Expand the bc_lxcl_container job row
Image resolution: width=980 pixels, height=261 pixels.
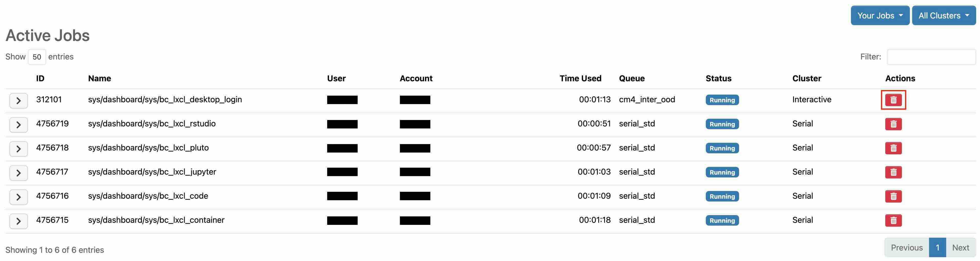18,220
